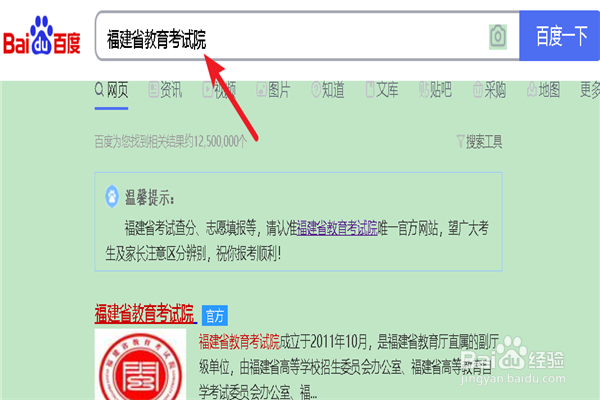Click the blue 官方 badge
The image size is (600, 400).
(215, 316)
